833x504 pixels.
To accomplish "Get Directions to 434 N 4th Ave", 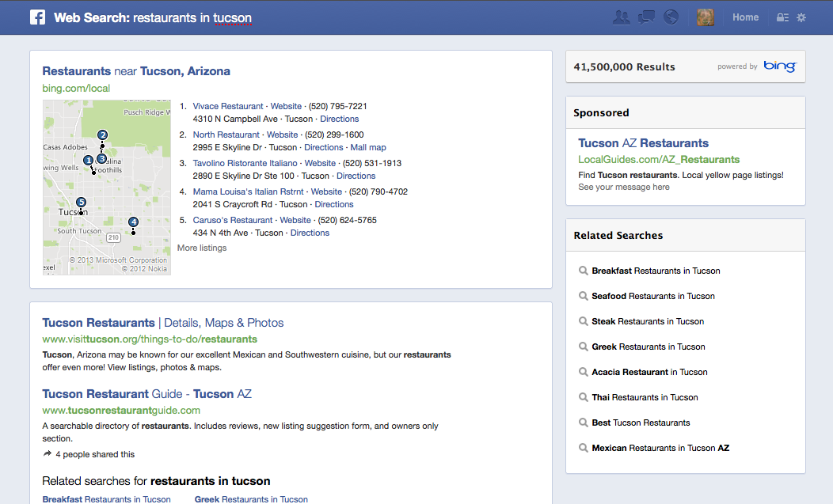I will click(x=310, y=233).
